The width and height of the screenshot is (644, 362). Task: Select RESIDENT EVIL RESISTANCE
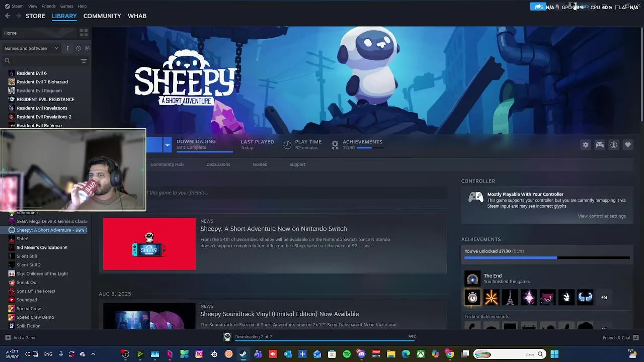(x=45, y=100)
